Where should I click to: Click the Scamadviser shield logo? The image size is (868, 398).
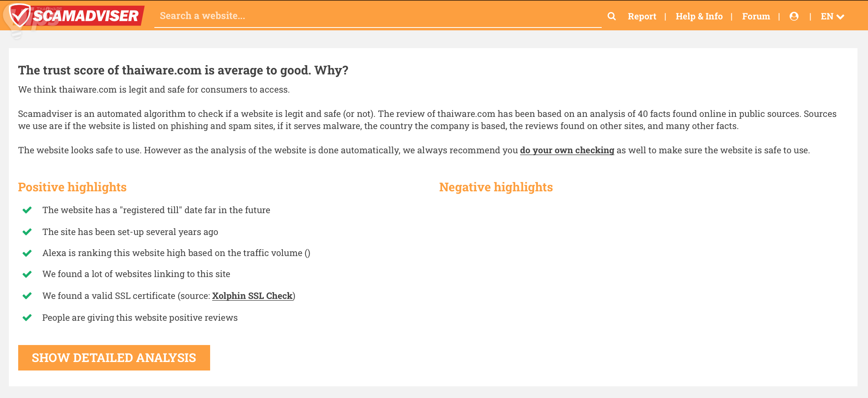(x=19, y=15)
